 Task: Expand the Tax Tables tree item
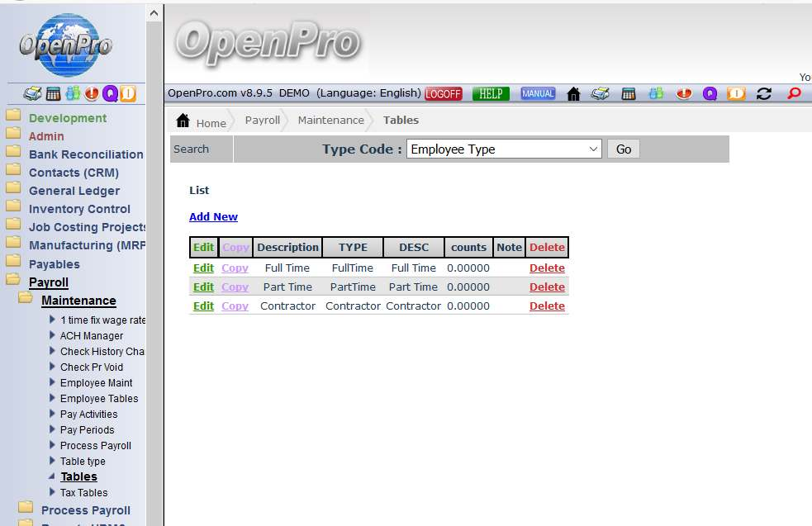pyautogui.click(x=53, y=492)
